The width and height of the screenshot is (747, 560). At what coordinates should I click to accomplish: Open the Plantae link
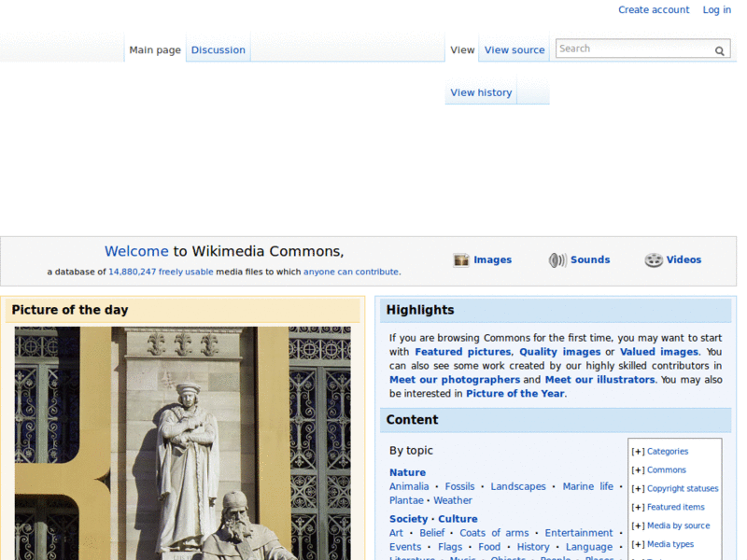(x=406, y=500)
